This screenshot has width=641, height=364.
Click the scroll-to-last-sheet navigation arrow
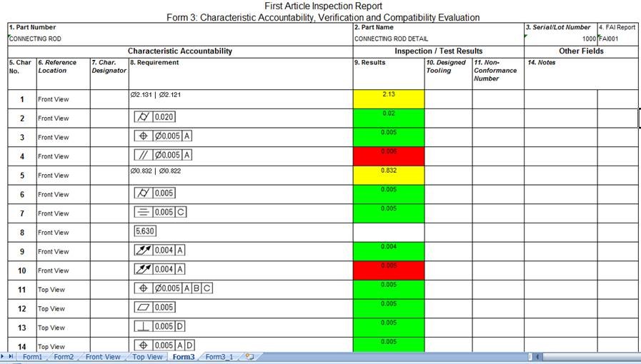11,357
